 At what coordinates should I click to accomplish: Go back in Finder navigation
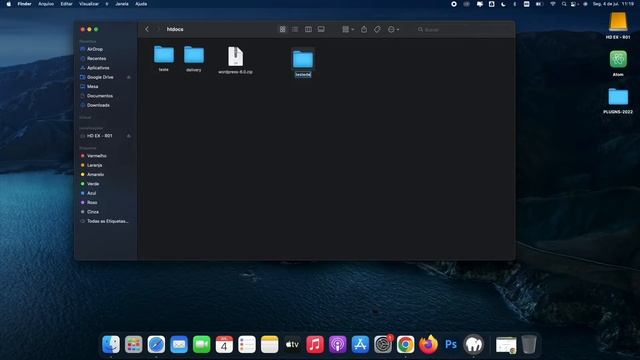(147, 29)
